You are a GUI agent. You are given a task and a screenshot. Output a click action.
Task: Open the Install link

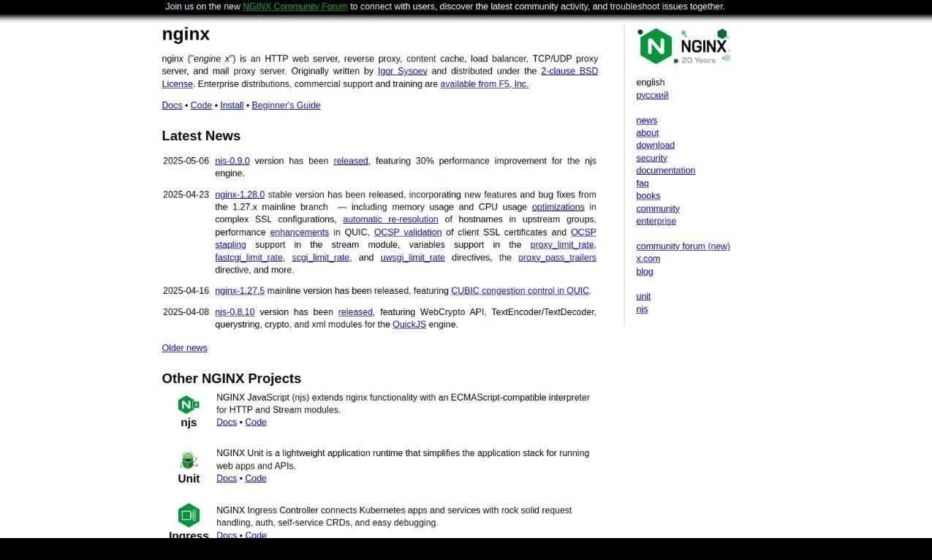232,105
